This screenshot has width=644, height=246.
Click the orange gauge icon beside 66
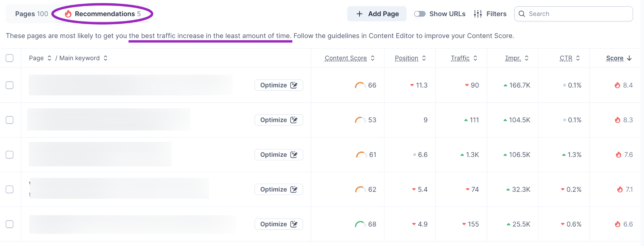point(360,85)
